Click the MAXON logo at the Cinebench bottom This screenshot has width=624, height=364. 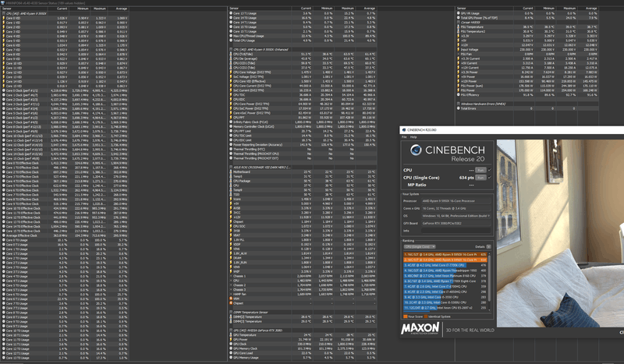420,329
